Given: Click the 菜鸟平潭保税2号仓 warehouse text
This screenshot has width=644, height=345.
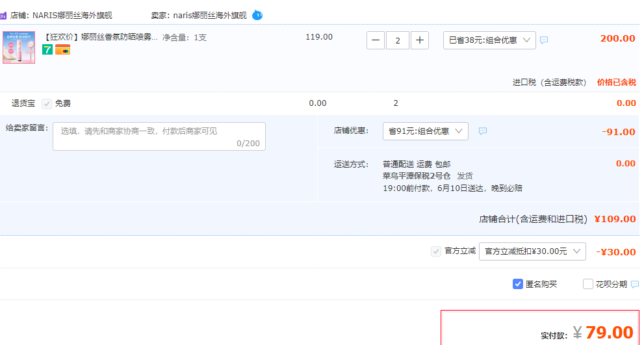Looking at the screenshot, I should 417,176.
